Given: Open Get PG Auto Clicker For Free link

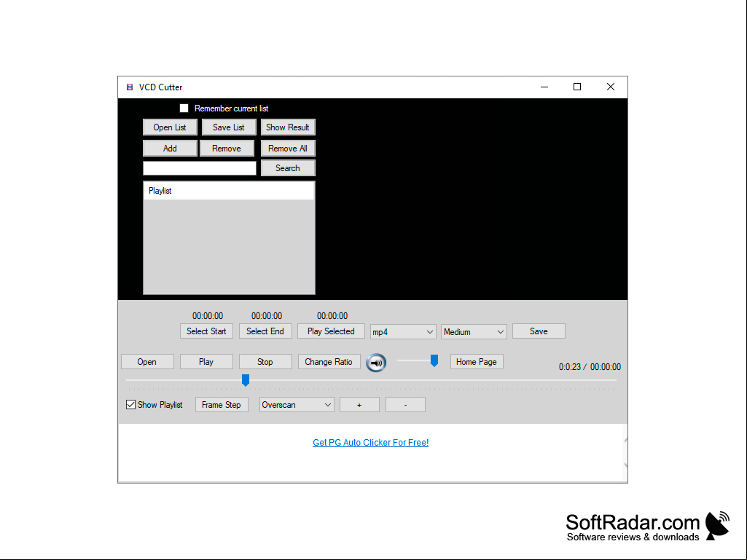Looking at the screenshot, I should 371,442.
